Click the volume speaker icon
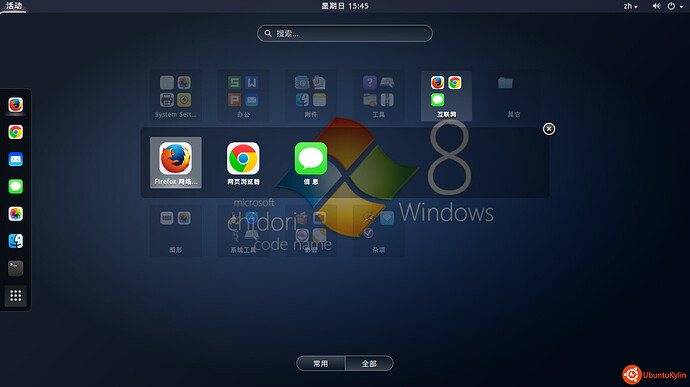Image resolution: width=690 pixels, height=387 pixels. click(x=656, y=6)
